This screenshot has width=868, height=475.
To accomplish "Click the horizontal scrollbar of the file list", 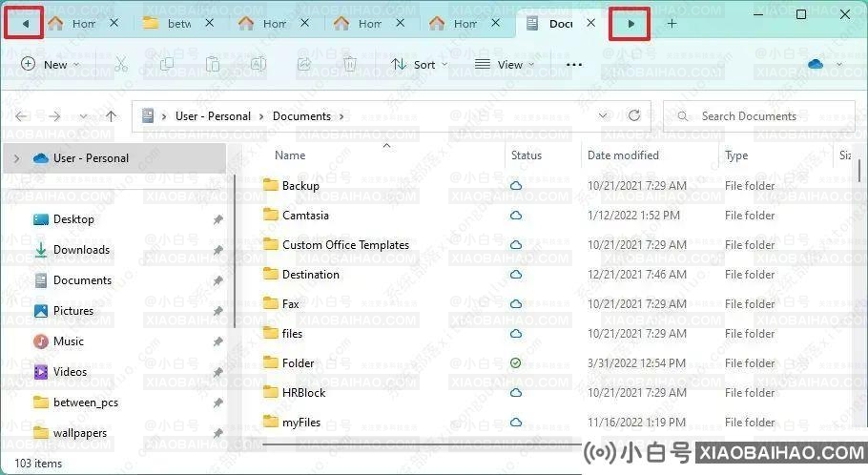I will point(422,444).
